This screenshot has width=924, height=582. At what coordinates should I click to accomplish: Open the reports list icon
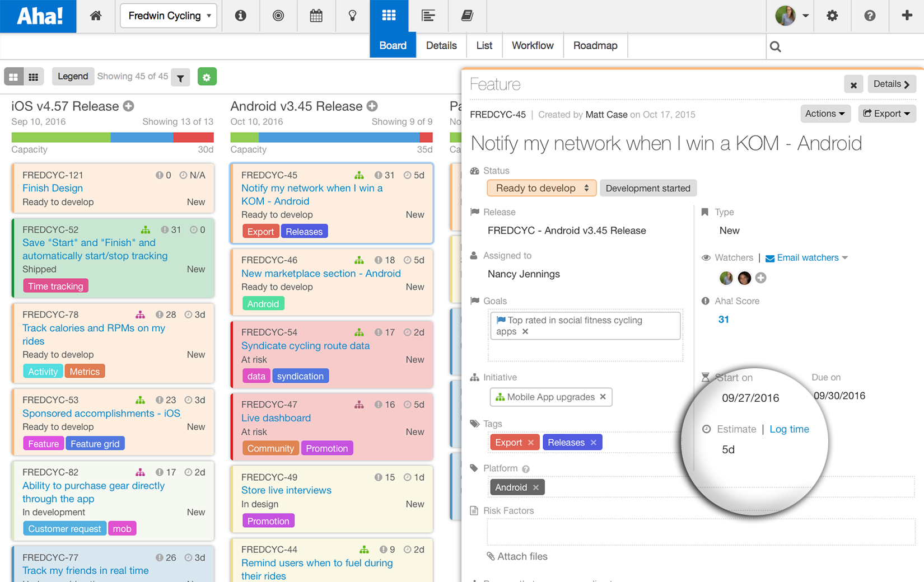428,16
